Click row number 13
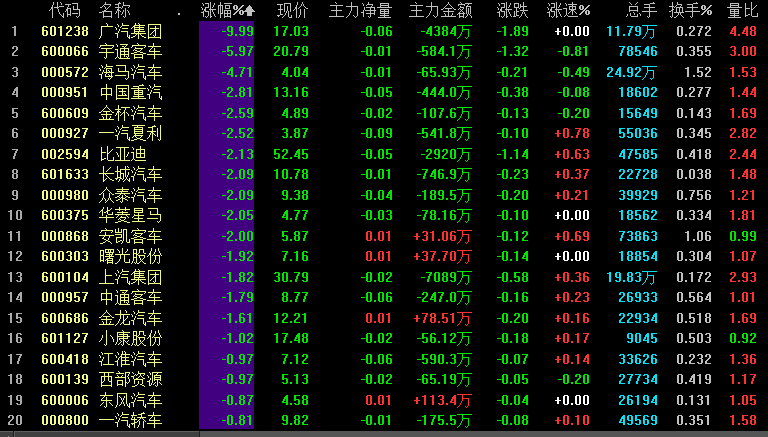The height and width of the screenshot is (437, 768). click(15, 277)
